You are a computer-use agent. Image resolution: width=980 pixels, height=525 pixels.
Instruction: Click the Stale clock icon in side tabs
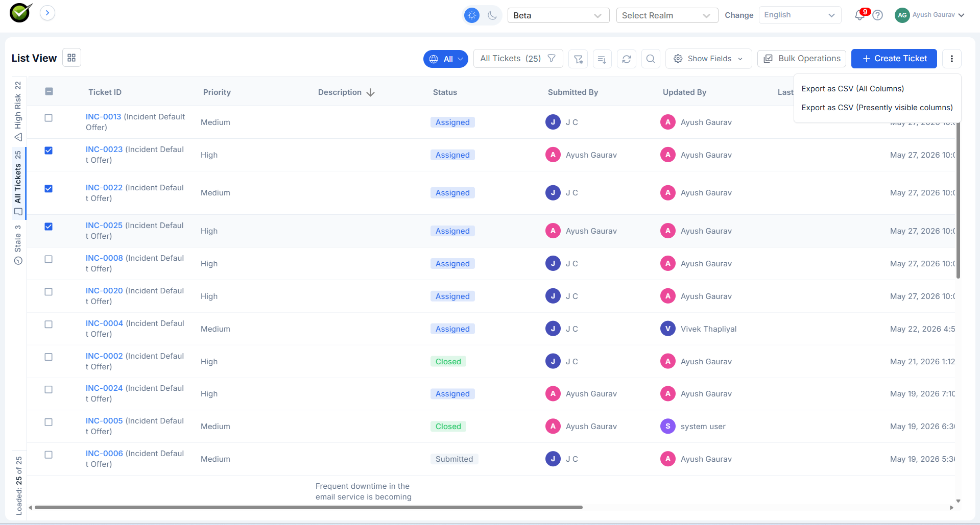(18, 261)
